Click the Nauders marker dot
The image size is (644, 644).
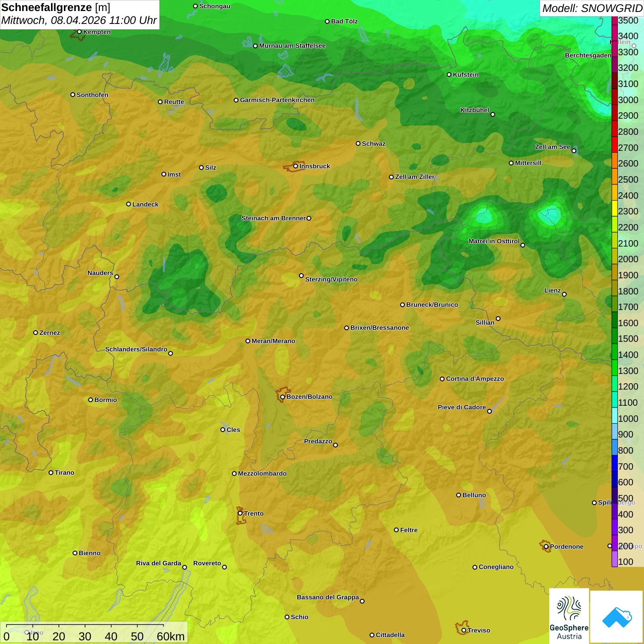117,276
